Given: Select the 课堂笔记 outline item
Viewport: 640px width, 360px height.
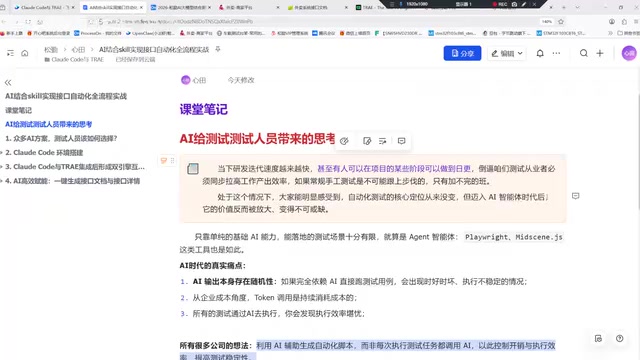Looking at the screenshot, I should [18, 110].
